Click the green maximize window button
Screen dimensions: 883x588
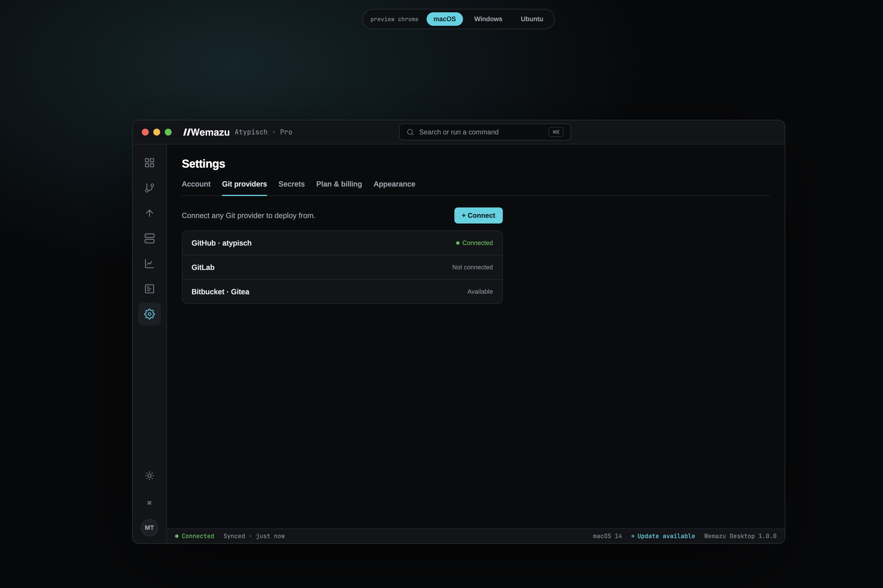click(x=168, y=132)
